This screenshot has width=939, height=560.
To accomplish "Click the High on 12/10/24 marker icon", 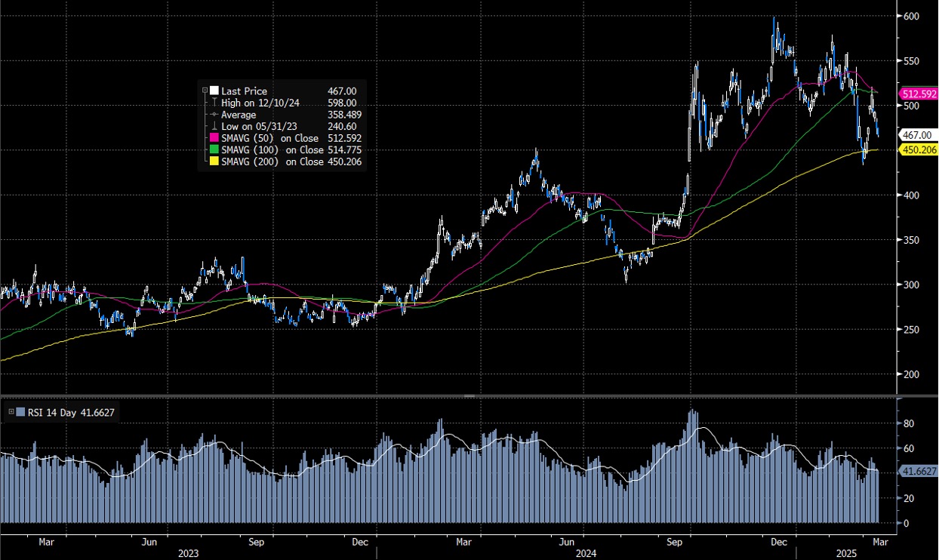I will pyautogui.click(x=214, y=102).
